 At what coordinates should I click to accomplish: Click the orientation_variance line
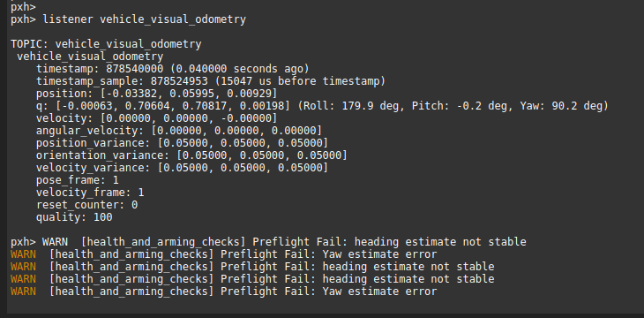pyautogui.click(x=191, y=155)
